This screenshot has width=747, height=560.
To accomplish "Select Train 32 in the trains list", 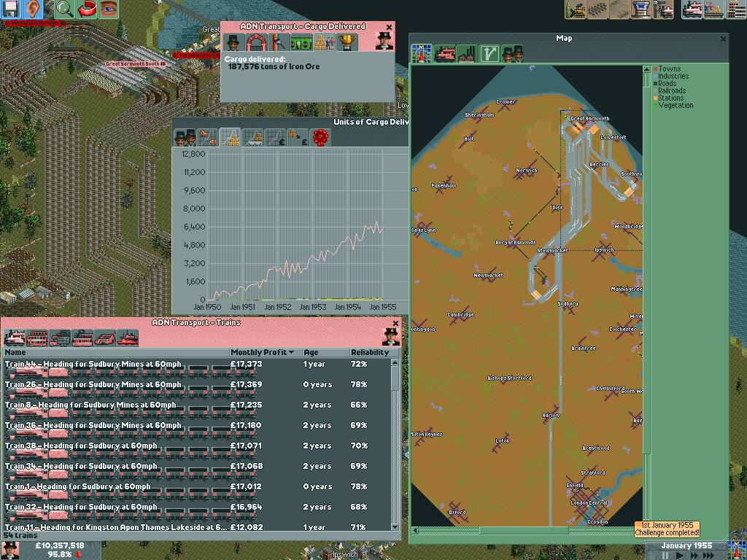I will (197, 511).
